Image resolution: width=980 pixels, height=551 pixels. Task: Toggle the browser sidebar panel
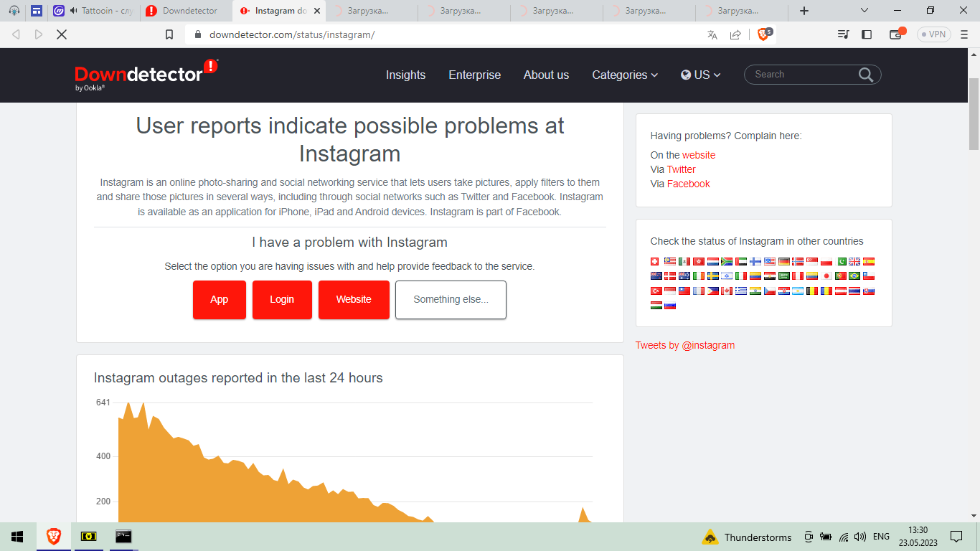click(867, 34)
